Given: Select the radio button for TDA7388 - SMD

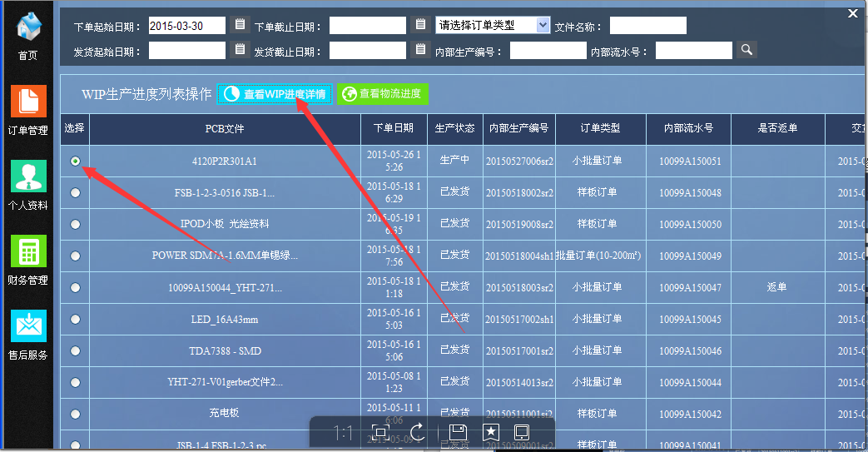Looking at the screenshot, I should click(76, 350).
